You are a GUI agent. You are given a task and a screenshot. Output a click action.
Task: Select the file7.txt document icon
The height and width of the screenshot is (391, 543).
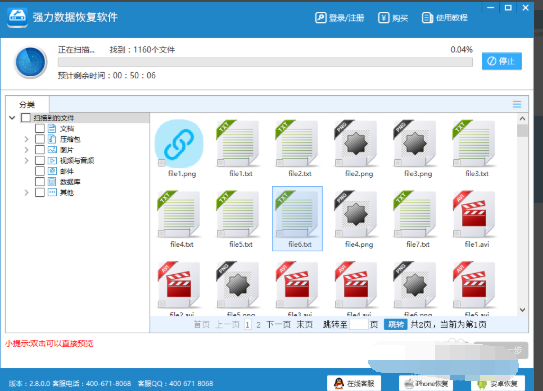416,214
